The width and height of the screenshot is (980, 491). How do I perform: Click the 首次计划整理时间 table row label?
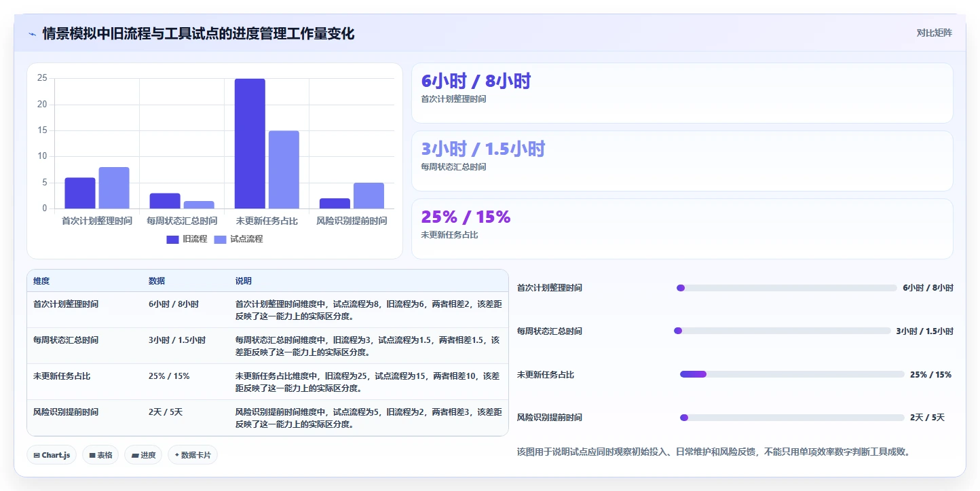point(66,304)
